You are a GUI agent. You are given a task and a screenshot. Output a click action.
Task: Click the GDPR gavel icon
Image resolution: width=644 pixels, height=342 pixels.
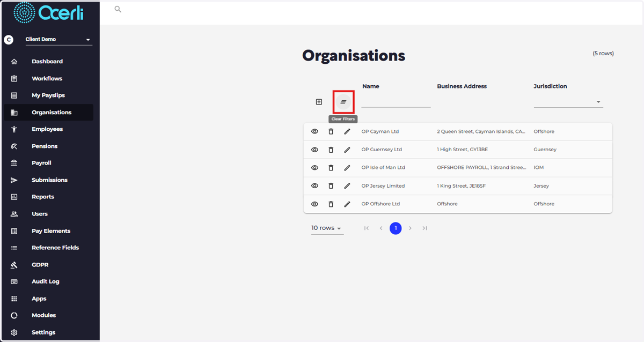(14, 265)
